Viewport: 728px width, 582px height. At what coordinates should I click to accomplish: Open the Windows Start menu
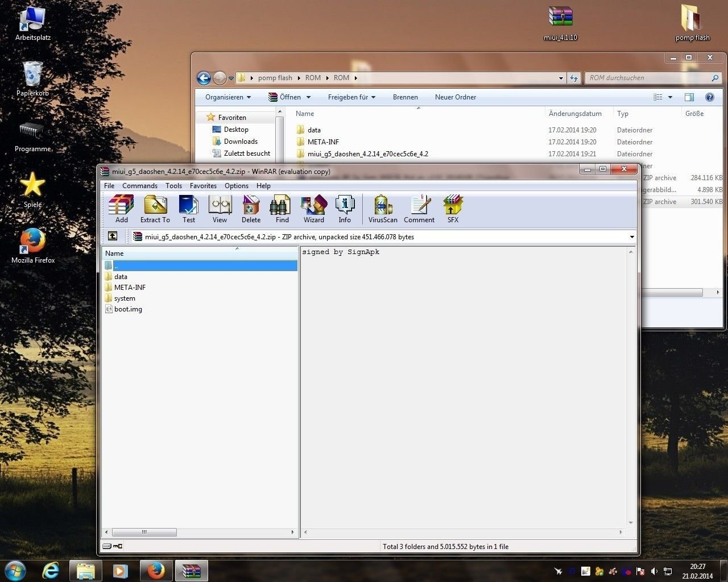15,571
